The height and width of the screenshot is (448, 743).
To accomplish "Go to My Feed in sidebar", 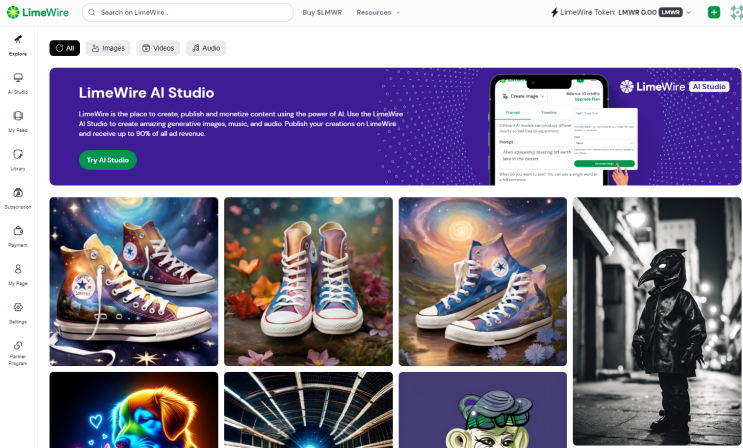I will [x=18, y=122].
